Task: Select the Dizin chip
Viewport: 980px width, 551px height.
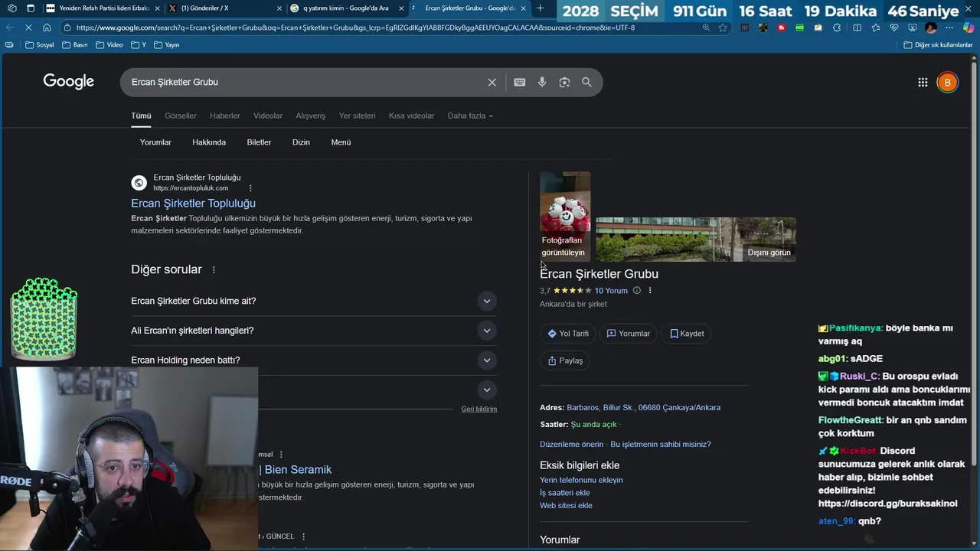Action: click(301, 142)
